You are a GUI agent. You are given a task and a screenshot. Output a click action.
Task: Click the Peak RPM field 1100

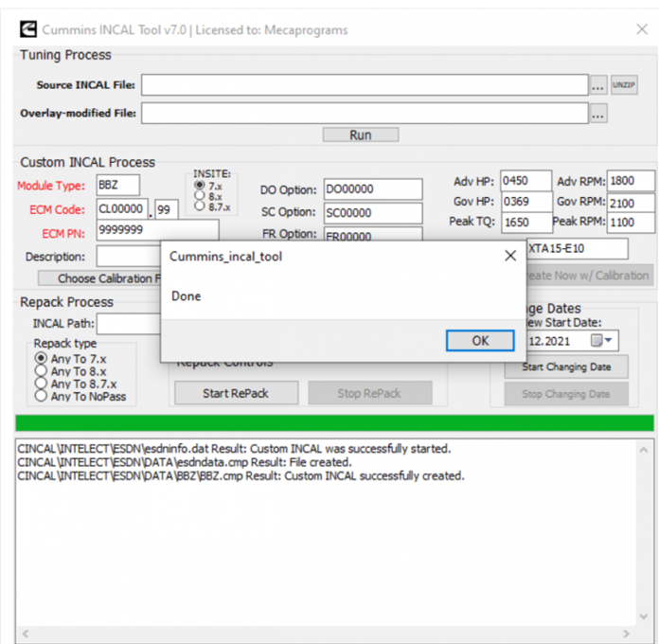coord(631,223)
